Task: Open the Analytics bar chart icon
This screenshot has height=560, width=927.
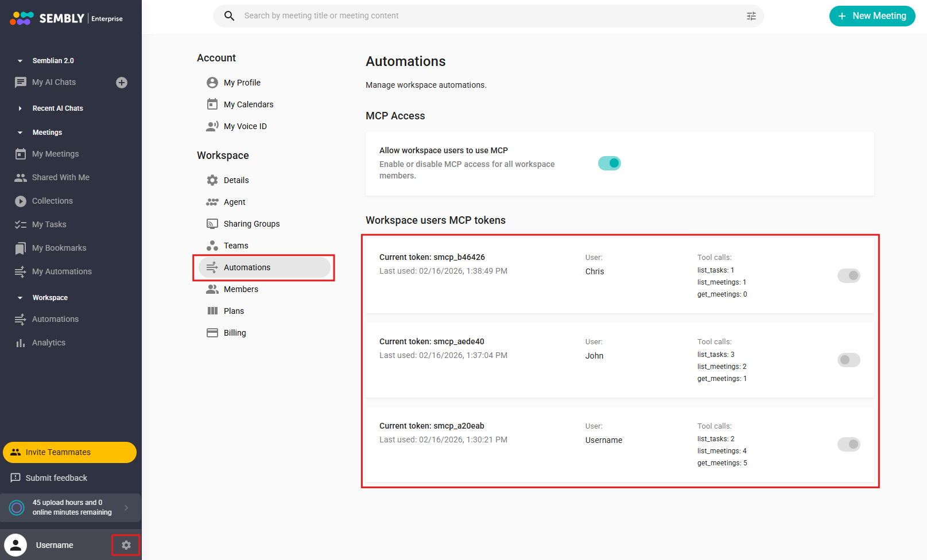Action: pyautogui.click(x=21, y=343)
